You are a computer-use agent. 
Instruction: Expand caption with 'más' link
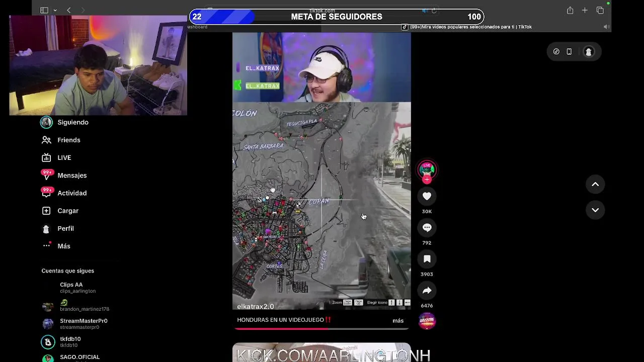[398, 320]
